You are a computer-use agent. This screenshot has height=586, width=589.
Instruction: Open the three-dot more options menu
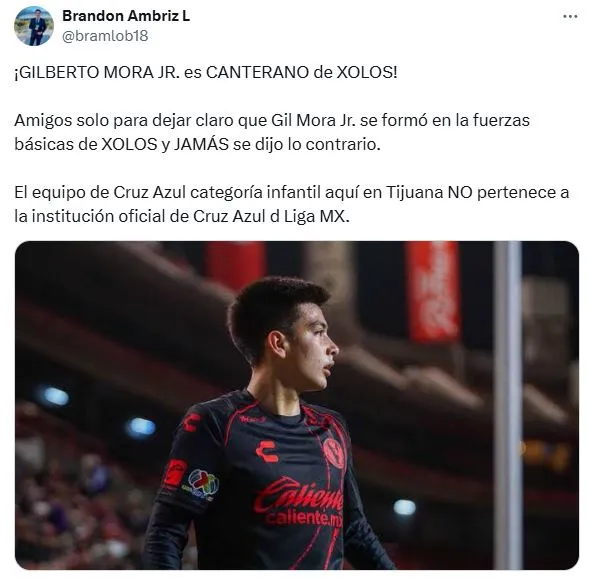570,17
